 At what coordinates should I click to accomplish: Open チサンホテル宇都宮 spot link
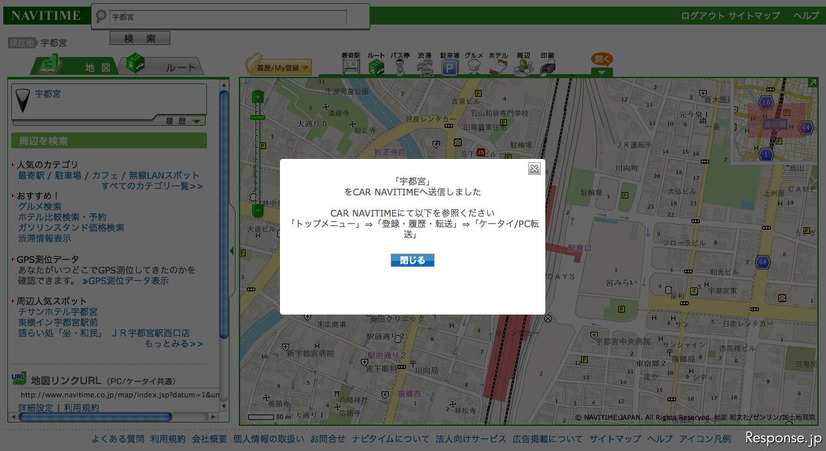57,312
